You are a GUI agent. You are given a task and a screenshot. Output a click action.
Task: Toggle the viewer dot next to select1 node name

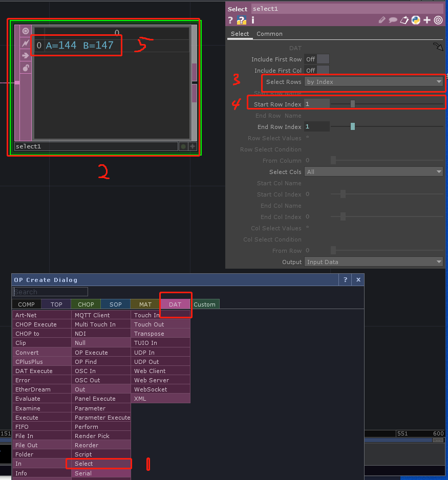pos(183,146)
